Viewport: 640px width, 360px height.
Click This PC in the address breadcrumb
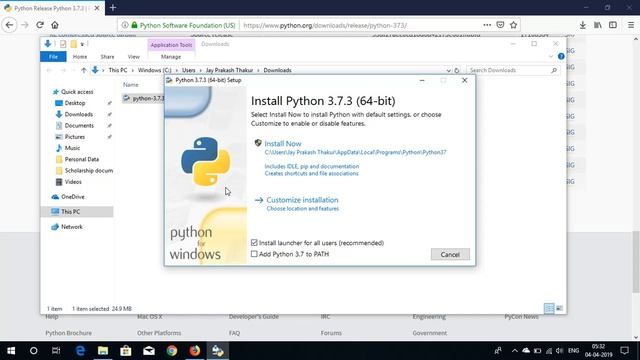pyautogui.click(x=118, y=70)
